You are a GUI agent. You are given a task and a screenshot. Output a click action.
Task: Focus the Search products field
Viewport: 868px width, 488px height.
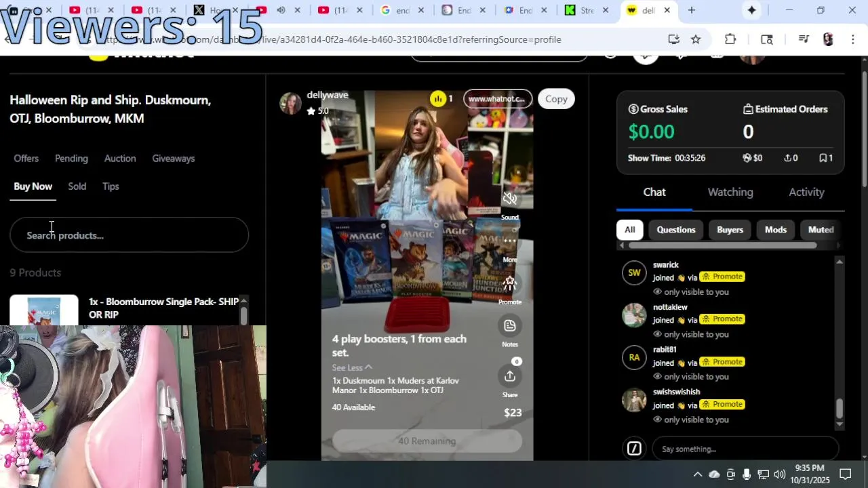(x=129, y=235)
